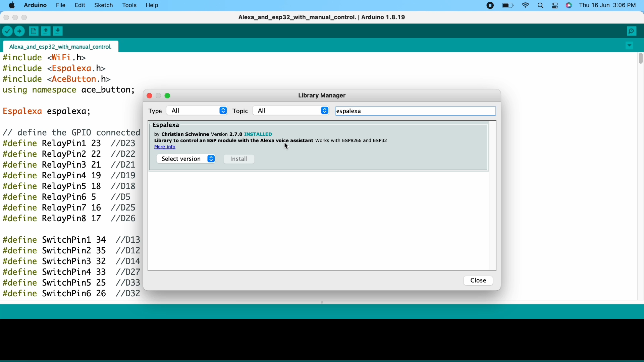Click the Verify sketch checkmark icon
Screen dimensions: 644x362
pos(7,32)
